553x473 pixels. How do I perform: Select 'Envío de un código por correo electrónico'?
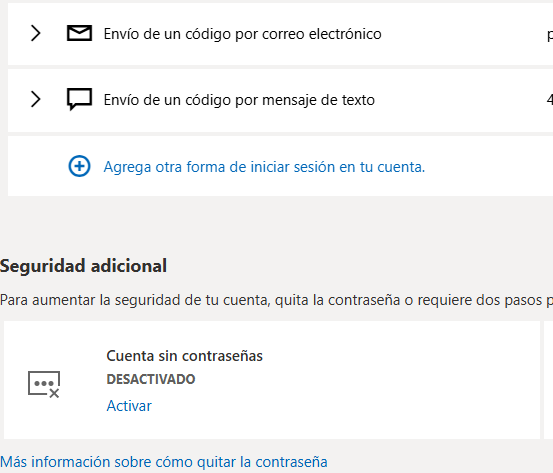pos(242,34)
